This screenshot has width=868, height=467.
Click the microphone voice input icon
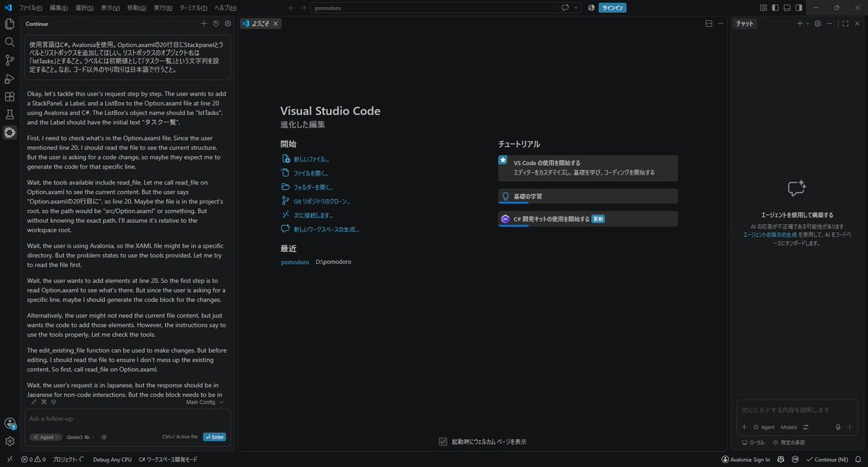pos(838,427)
